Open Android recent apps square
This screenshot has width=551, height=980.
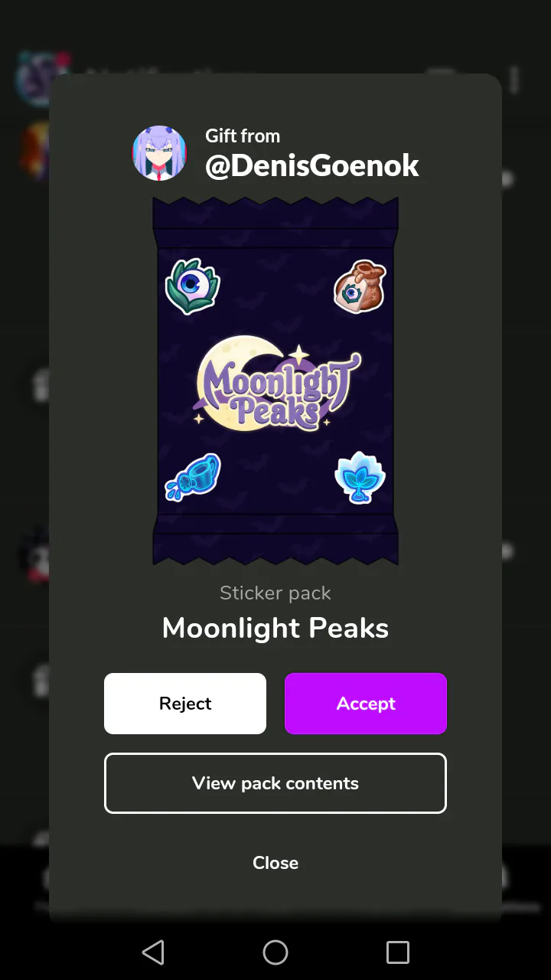tap(398, 952)
